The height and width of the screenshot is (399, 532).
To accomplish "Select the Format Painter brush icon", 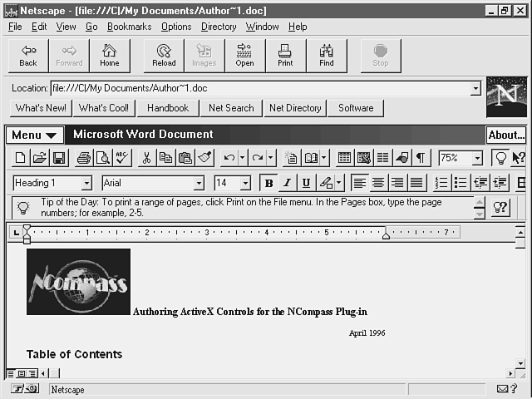I will [x=204, y=158].
